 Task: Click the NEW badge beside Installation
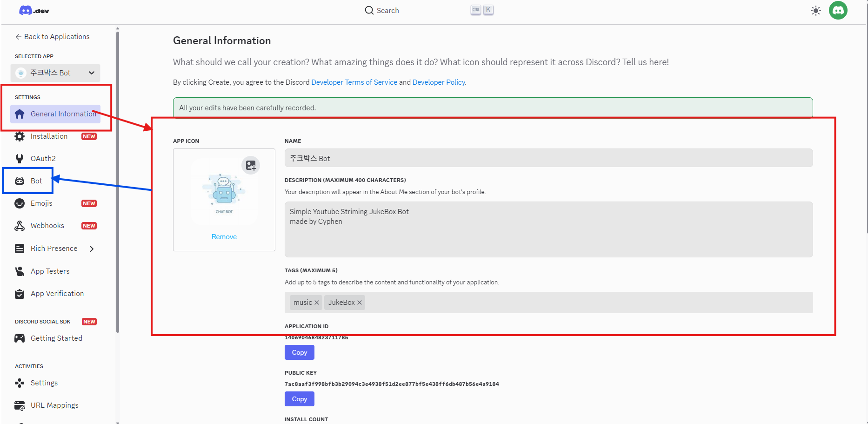(x=89, y=136)
